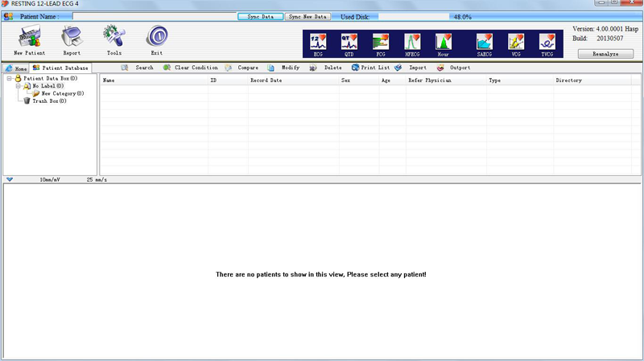Image resolution: width=644 pixels, height=361 pixels.
Task: Open the Report printer icon
Action: click(x=72, y=37)
